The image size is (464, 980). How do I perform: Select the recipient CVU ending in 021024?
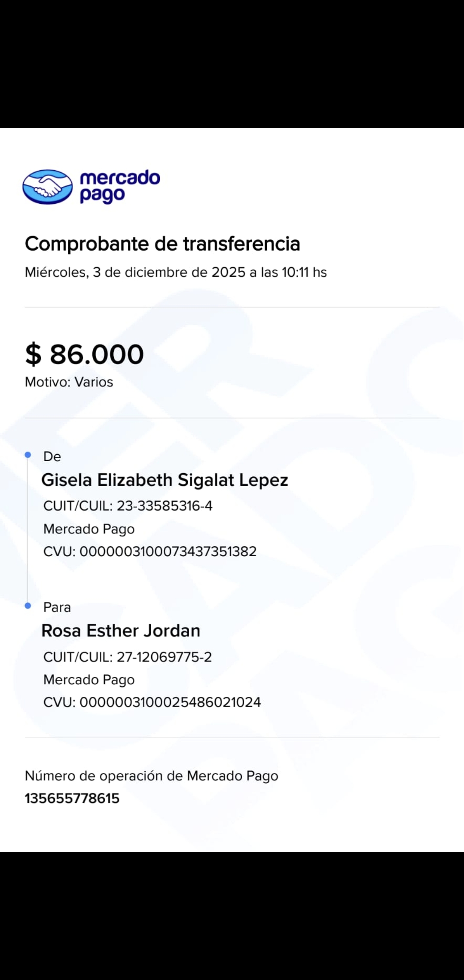tap(152, 702)
